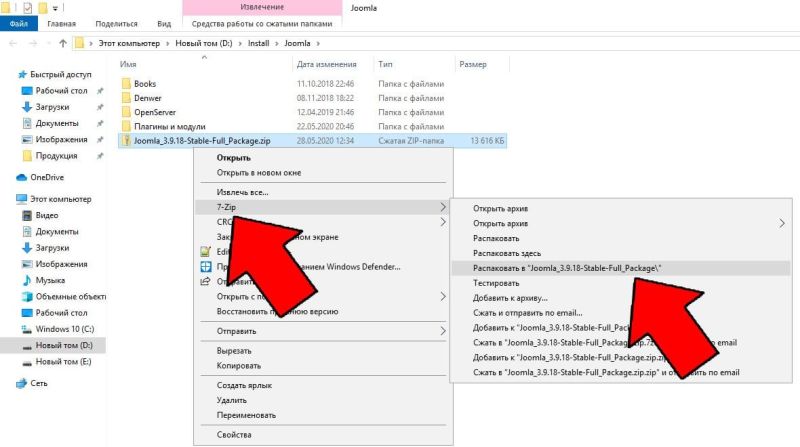Choose Сжать и отправить по email...

(528, 313)
